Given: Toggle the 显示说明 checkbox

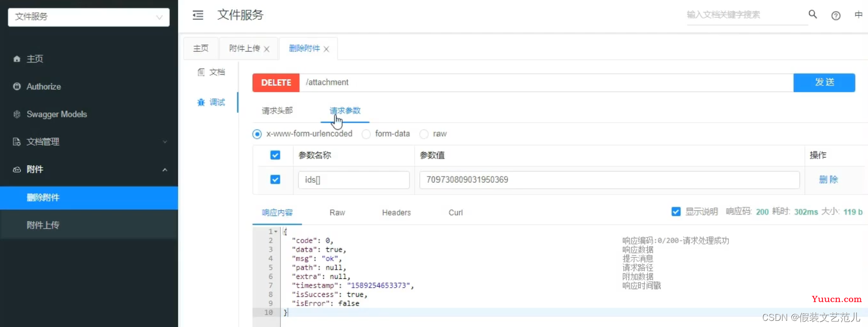Looking at the screenshot, I should 676,212.
